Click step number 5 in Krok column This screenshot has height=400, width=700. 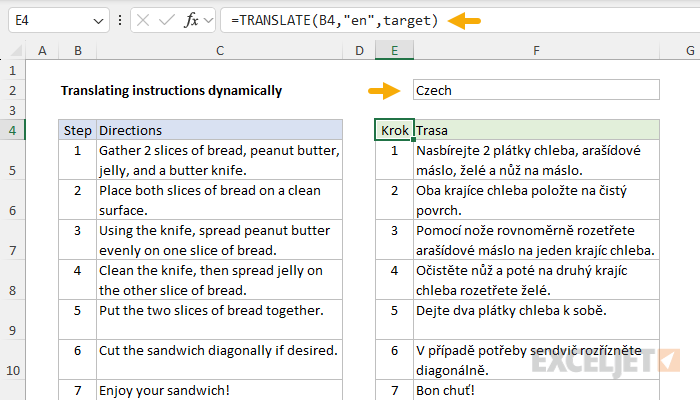click(x=394, y=320)
